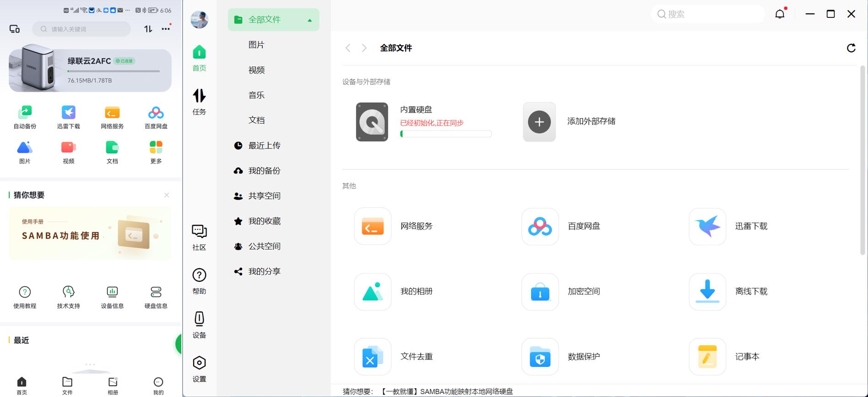Open 数据保护 tile
This screenshot has width=868, height=397.
point(540,357)
